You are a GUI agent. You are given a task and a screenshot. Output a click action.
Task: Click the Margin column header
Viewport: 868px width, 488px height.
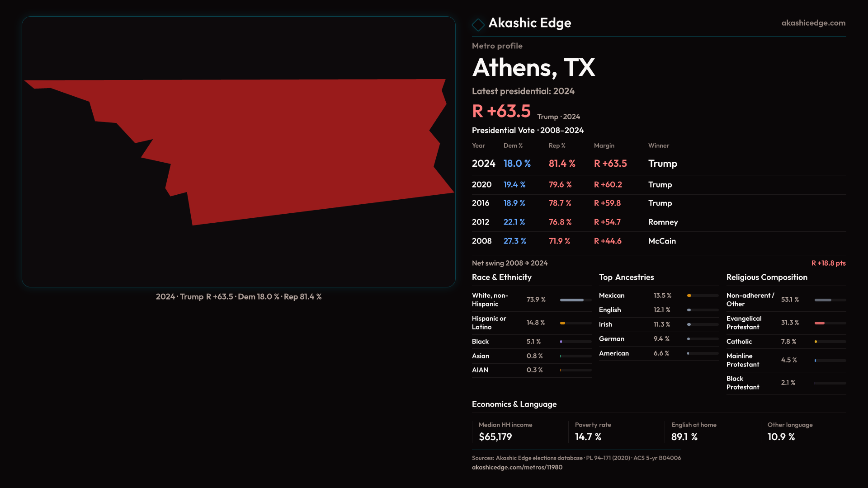(x=604, y=145)
